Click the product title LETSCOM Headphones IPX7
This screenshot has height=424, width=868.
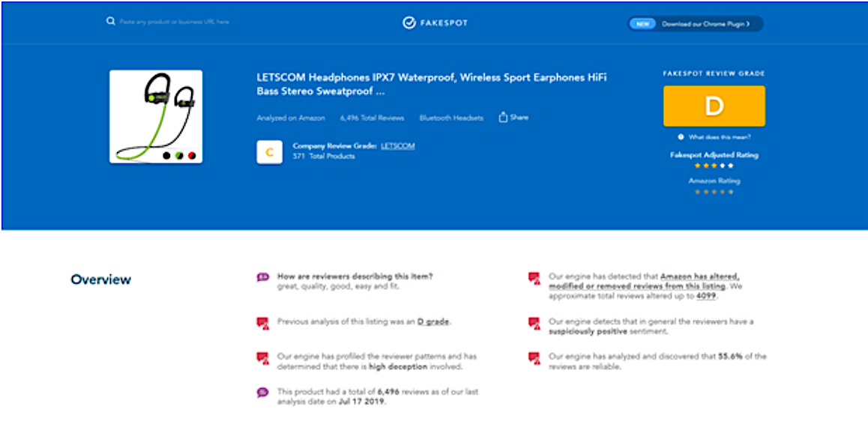click(432, 85)
